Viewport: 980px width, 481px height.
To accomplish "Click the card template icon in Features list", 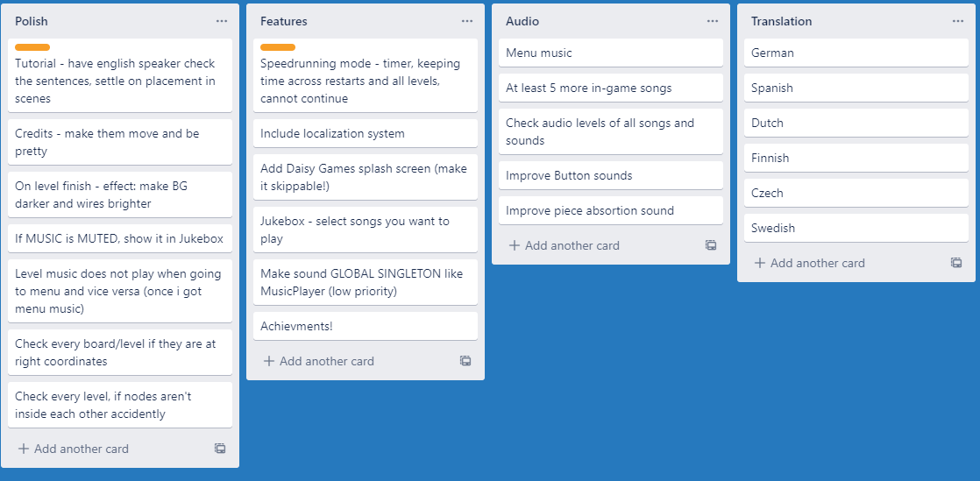I will [x=465, y=361].
